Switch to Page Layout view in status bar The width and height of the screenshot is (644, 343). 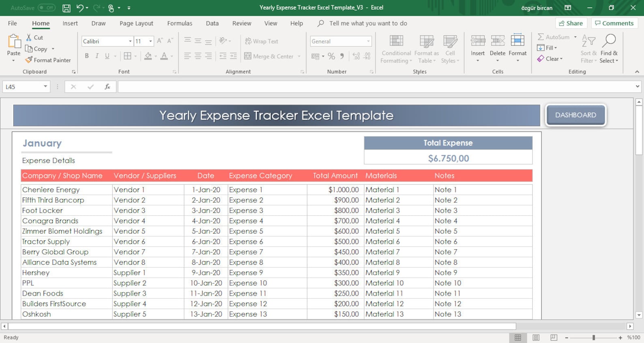tap(536, 337)
